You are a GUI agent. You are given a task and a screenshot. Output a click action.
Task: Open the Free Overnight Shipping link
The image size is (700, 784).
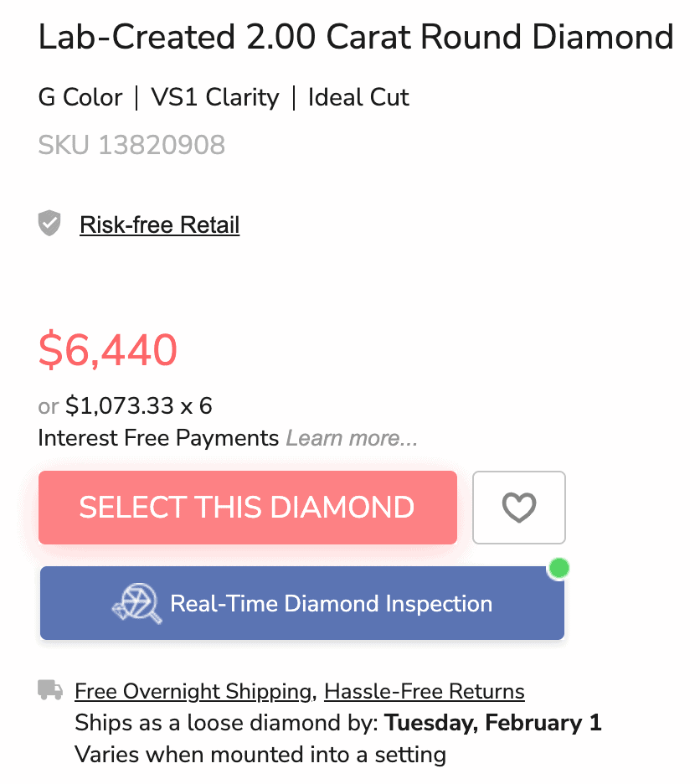[193, 691]
